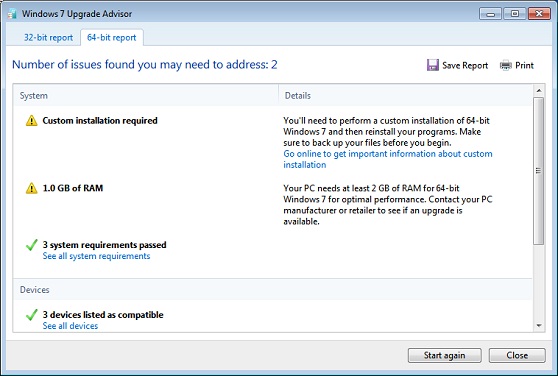Screen dimensions: 558x376
Task: Minimize the Upgrade Advisor window
Action: (490, 14)
